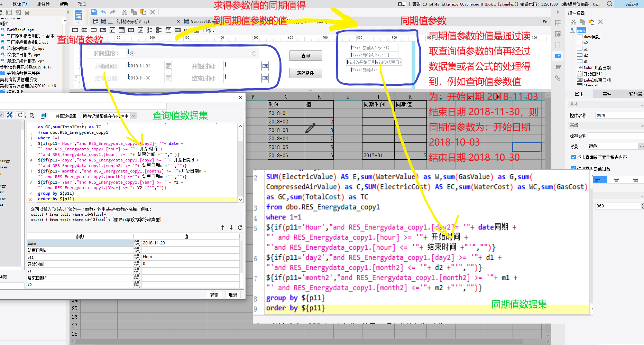Image resolution: width=644 pixels, height=345 pixels.
Task: Select the left-align button
Action: (600, 180)
